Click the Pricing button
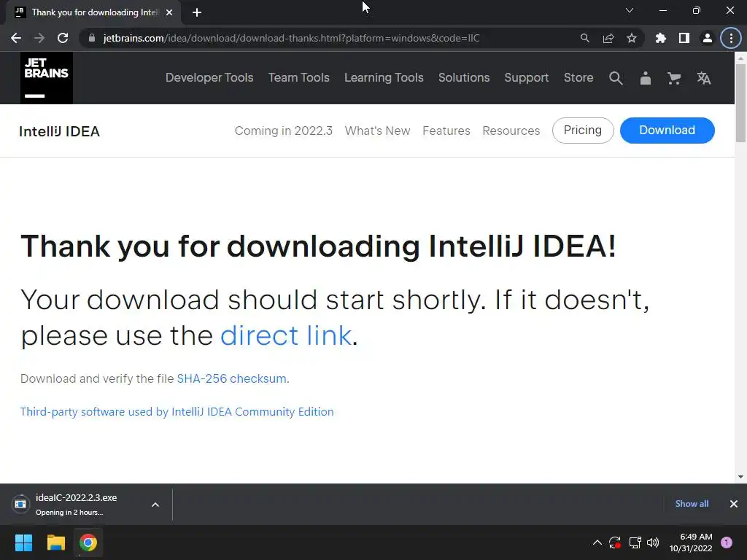This screenshot has width=747, height=560. (583, 131)
